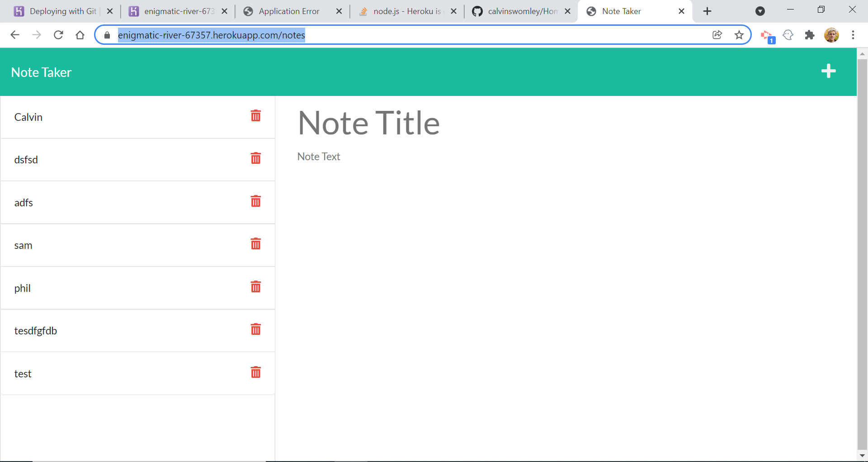Select the adfs note from the list

pyautogui.click(x=24, y=202)
